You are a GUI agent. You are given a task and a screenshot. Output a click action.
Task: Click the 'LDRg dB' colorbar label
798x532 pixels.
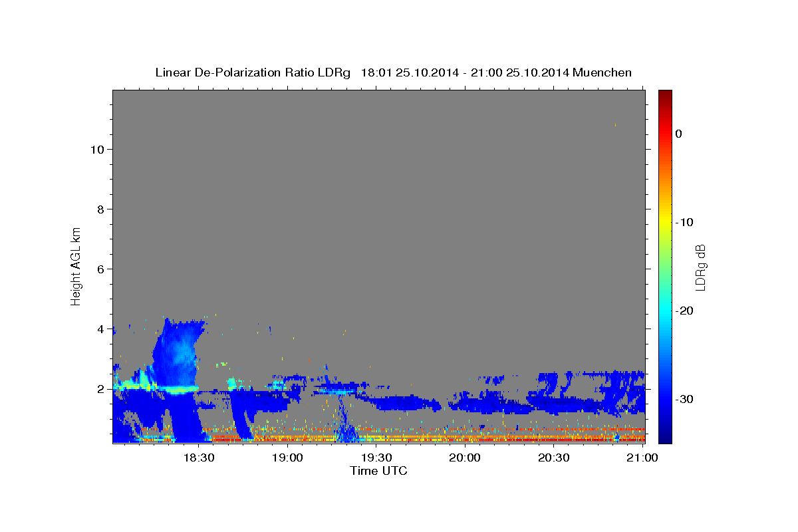[x=700, y=267]
